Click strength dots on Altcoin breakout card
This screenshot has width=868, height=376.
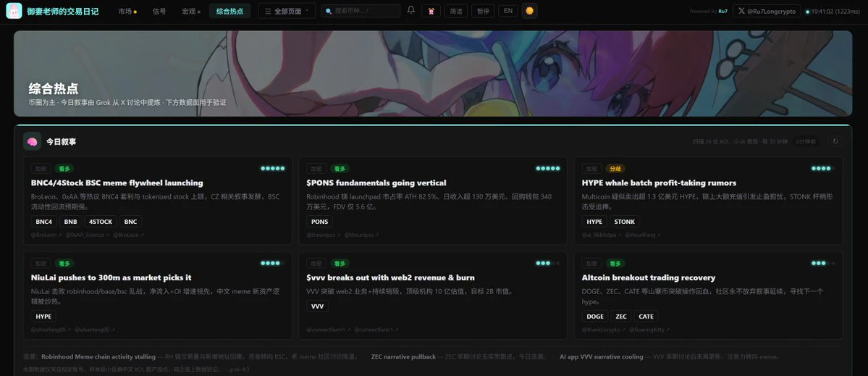tap(823, 263)
